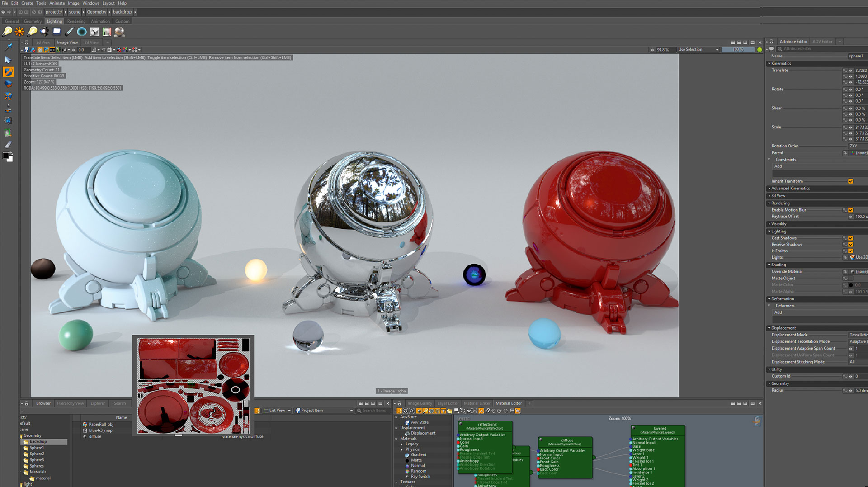The image size is (868, 487).
Task: Switch to the Rendering shelf tab
Action: 76,21
